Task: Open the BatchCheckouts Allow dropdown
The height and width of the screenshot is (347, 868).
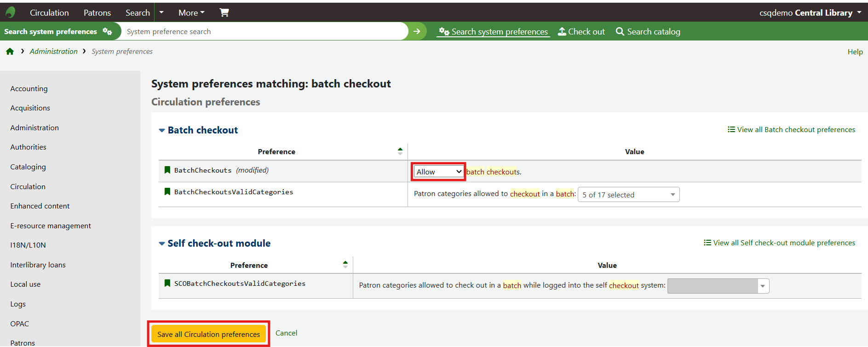Action: (439, 172)
